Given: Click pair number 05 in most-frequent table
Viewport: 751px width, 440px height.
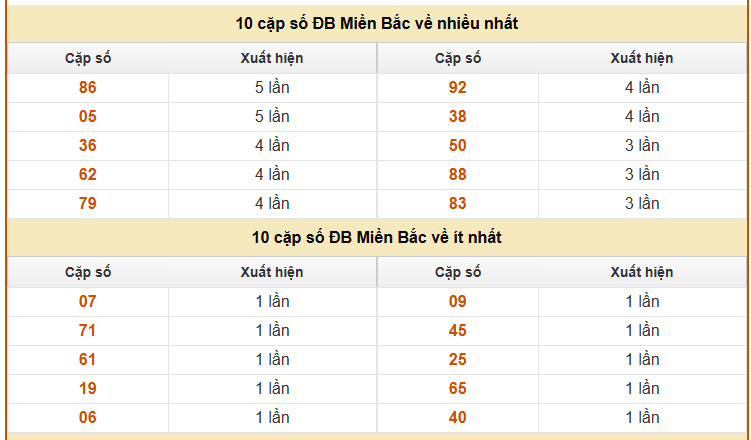Looking at the screenshot, I should 88,116.
